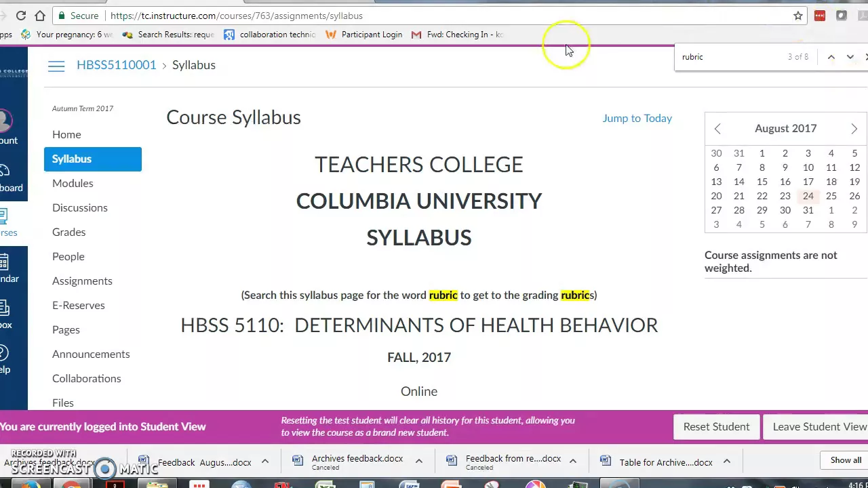Open the Discussions course menu item

[x=80, y=207]
